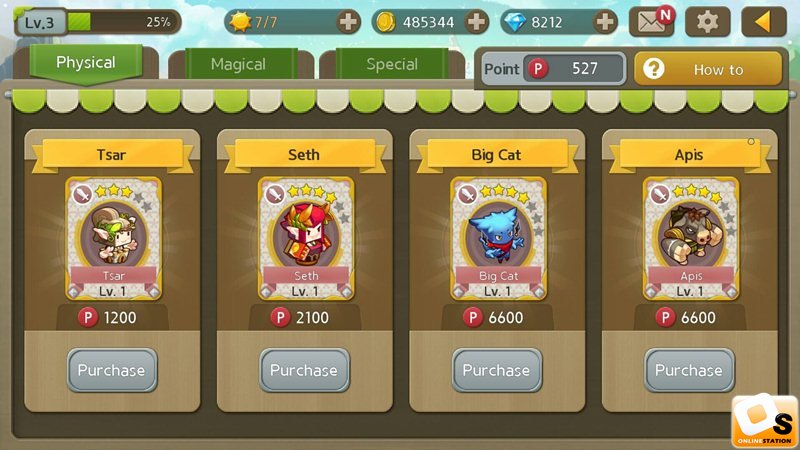The height and width of the screenshot is (450, 800).
Task: Purchase the Tsar hero
Action: point(112,370)
